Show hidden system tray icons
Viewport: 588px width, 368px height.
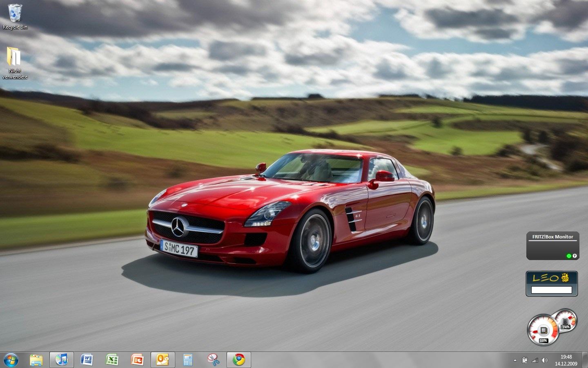[515, 360]
